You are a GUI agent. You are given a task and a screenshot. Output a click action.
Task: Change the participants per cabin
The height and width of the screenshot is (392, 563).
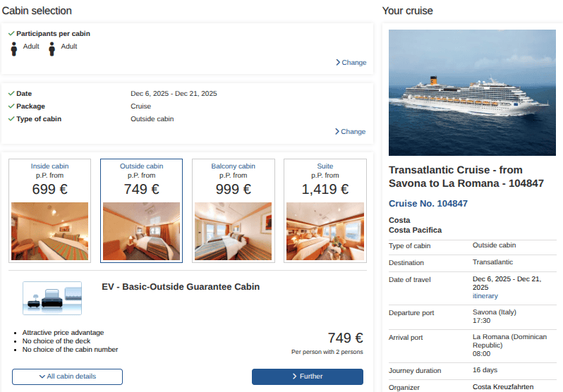coord(351,63)
